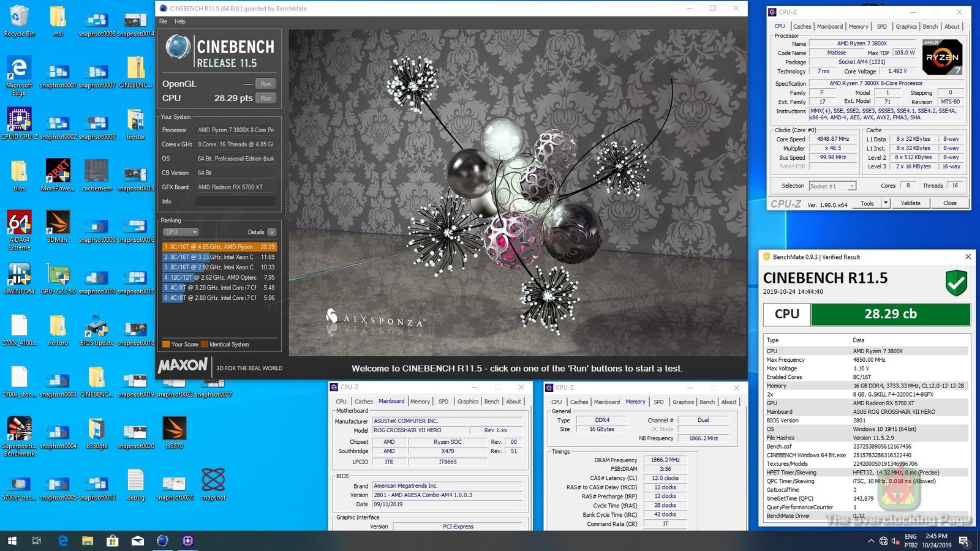Viewport: 980px width, 551px height.
Task: Open the Microsoft Store taskbar icon
Action: pyautogui.click(x=112, y=541)
